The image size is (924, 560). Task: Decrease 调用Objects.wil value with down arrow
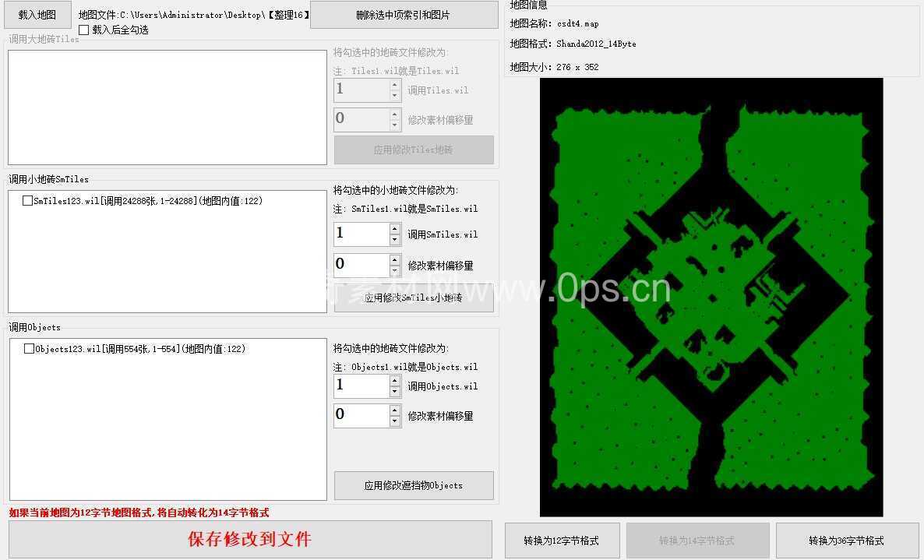(x=395, y=392)
